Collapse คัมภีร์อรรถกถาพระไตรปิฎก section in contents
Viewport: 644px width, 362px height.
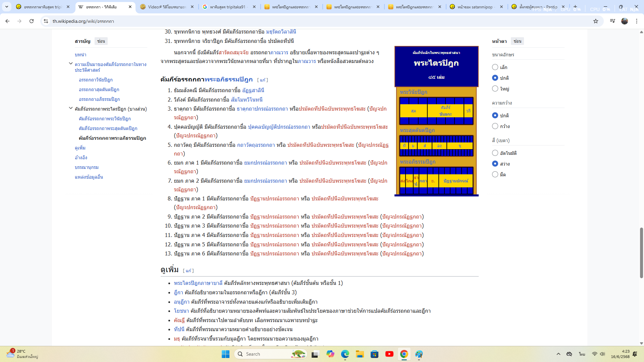71,108
